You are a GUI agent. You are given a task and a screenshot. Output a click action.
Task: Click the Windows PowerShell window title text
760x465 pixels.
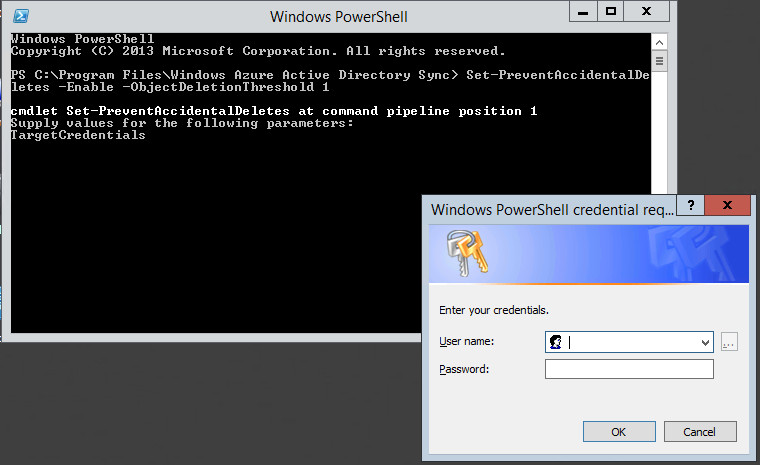coord(339,17)
